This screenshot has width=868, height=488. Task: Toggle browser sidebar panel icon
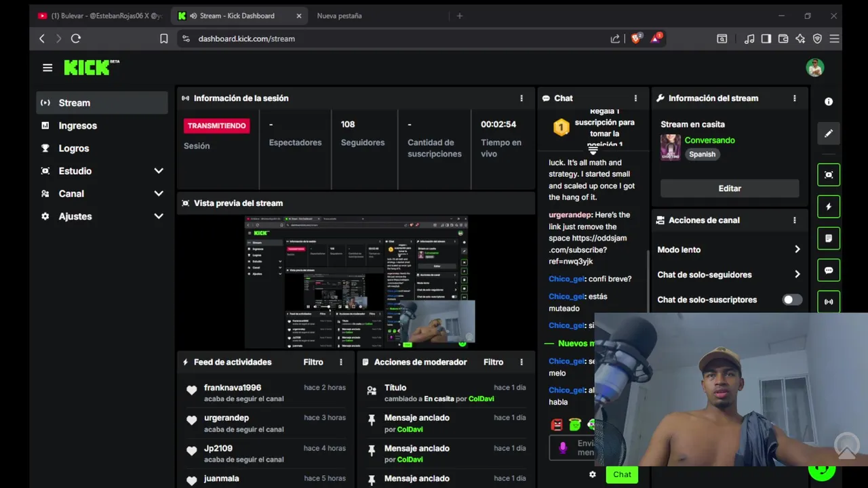[x=766, y=39]
